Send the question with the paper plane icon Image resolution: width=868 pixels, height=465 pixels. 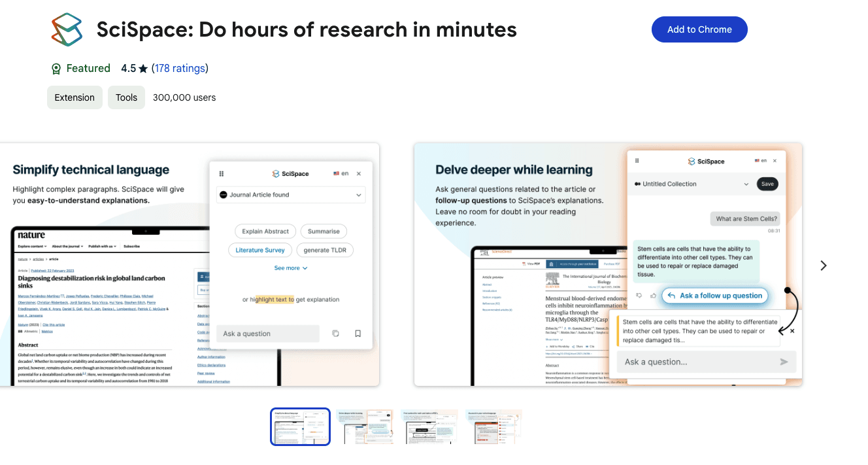click(x=784, y=361)
